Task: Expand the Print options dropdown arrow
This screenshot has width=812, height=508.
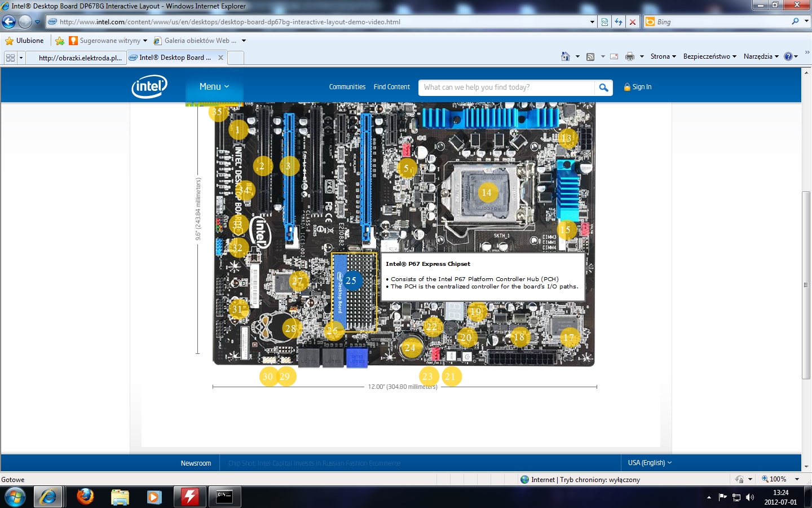Action: pos(642,56)
